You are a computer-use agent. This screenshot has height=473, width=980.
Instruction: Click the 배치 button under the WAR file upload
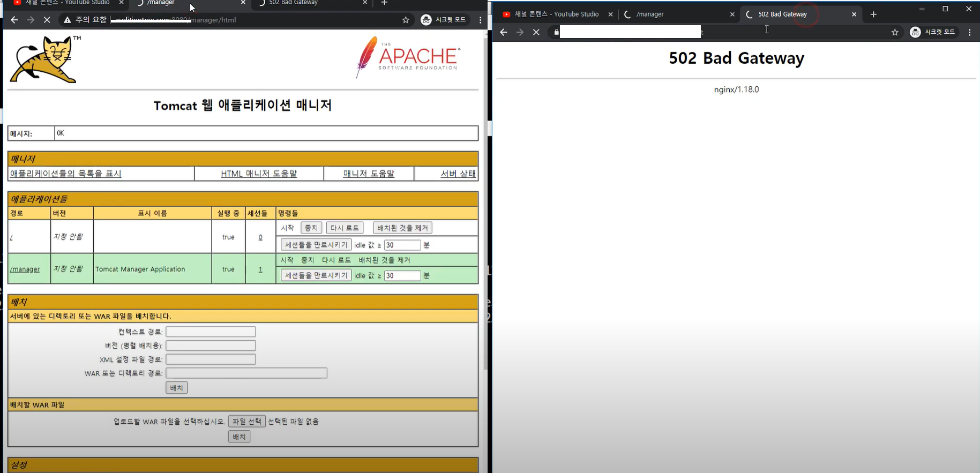coord(239,437)
